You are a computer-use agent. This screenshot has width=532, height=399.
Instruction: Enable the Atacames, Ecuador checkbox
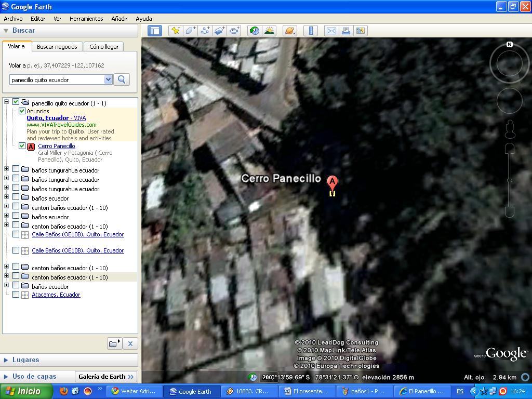point(15,295)
